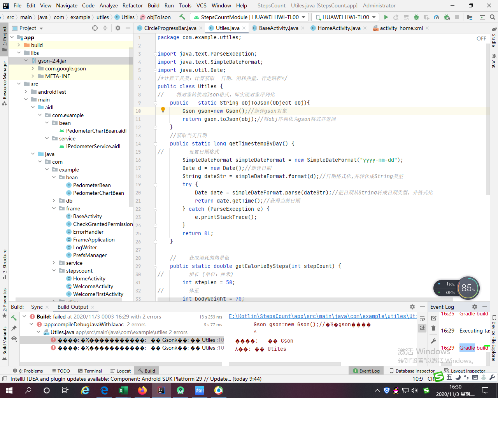Run the app with the green play button
498x448 pixels.
coord(386,17)
